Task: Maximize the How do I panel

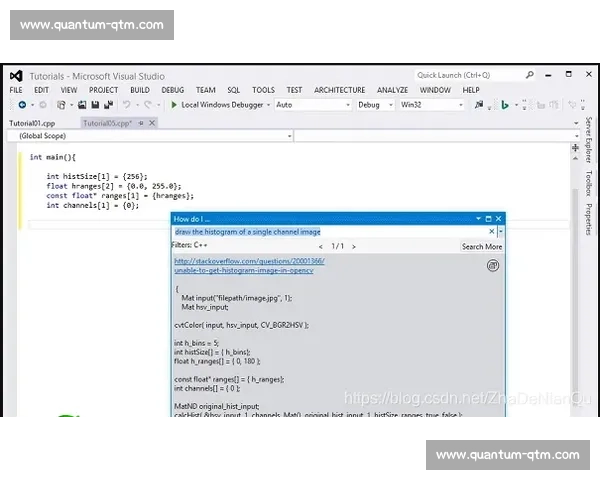Action: (488, 219)
